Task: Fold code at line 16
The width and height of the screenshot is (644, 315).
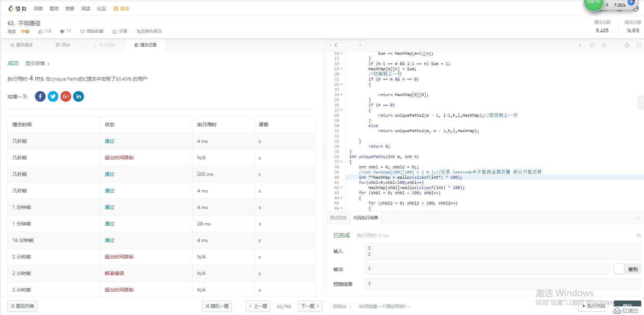Action: [342, 53]
